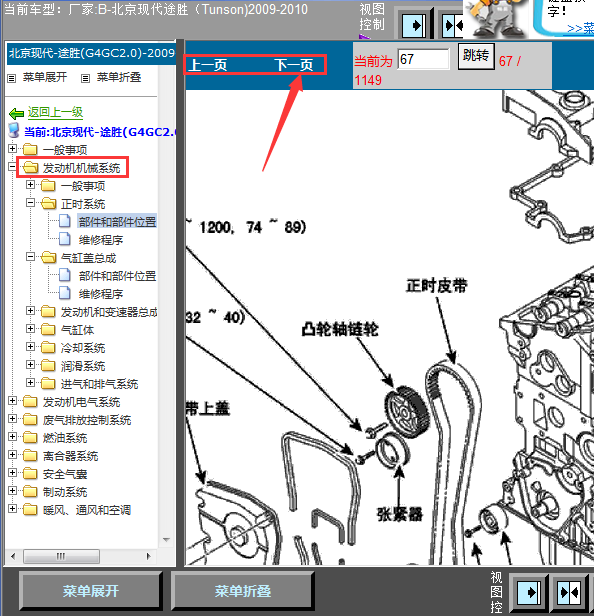Click the 正时系统 open folder icon

pyautogui.click(x=48, y=204)
